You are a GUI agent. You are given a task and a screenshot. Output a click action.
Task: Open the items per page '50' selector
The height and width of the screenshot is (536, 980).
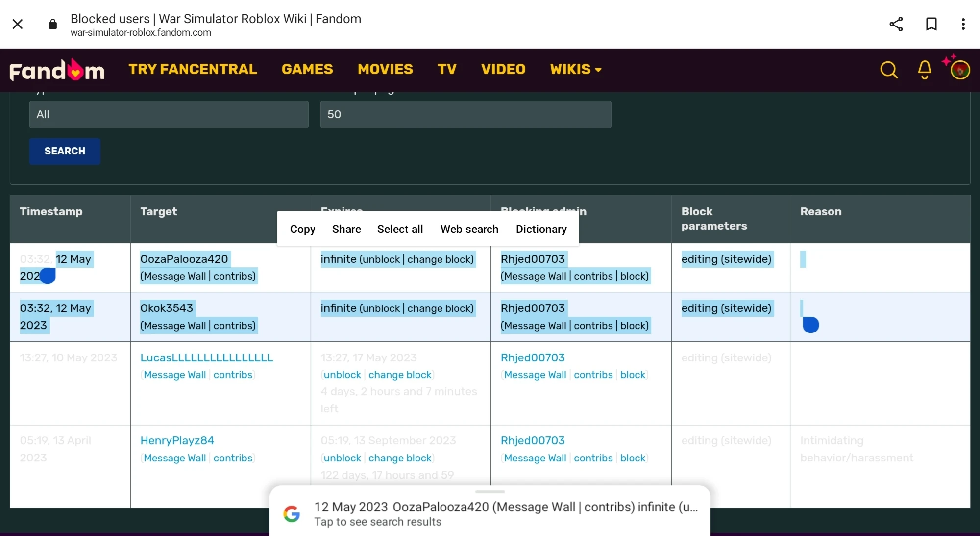pyautogui.click(x=465, y=114)
